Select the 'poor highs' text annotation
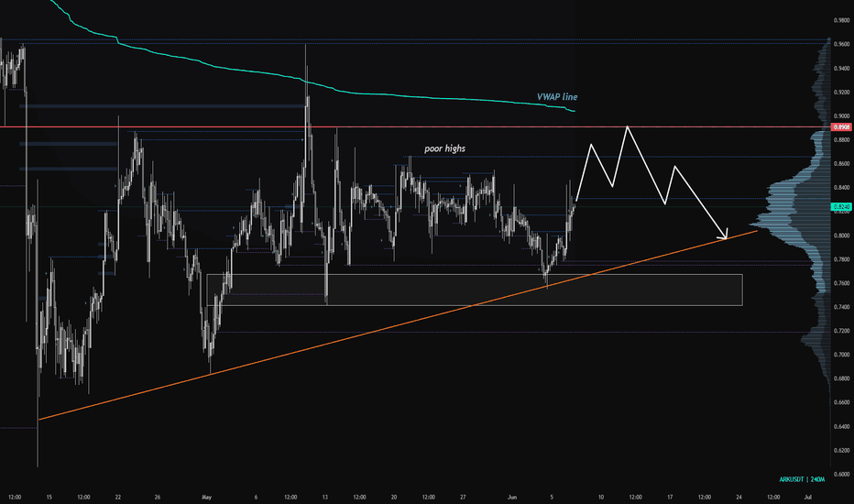Image resolution: width=854 pixels, height=504 pixels. tap(445, 148)
